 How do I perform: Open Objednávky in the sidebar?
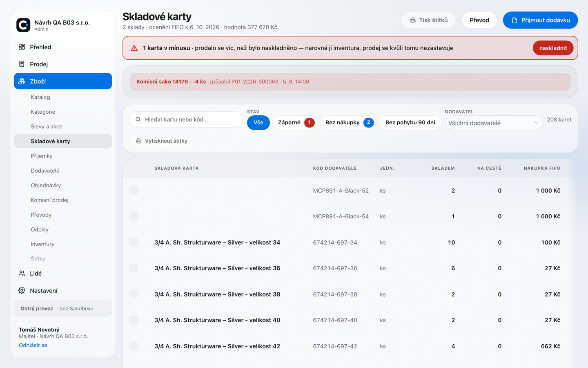pyautogui.click(x=63, y=185)
